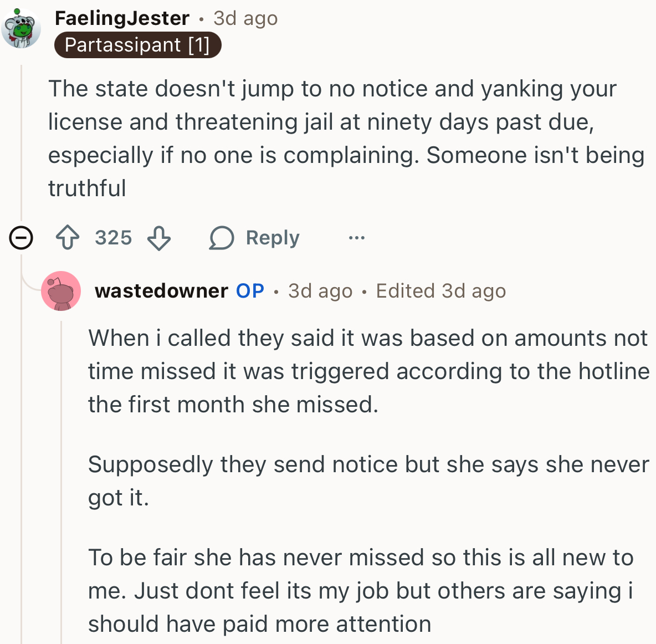Click wastedowner's pink Snoo avatar
This screenshot has width=656, height=644.
pyautogui.click(x=61, y=290)
